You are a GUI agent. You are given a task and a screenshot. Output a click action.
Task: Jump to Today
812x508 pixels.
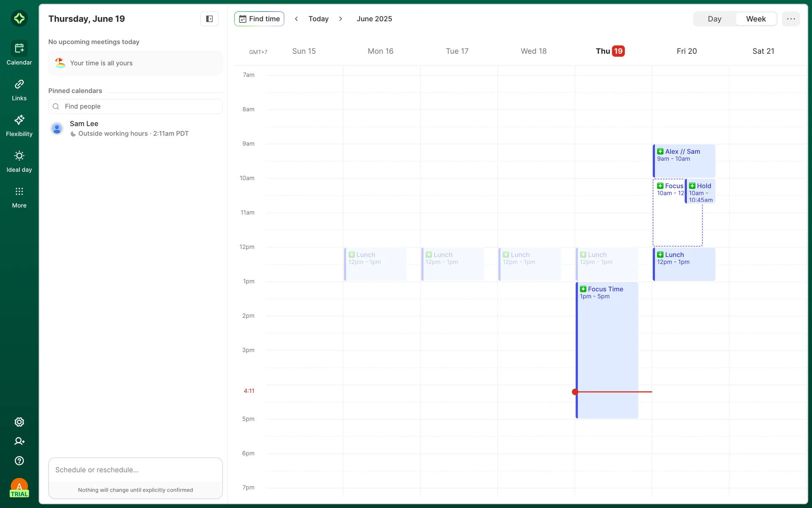coord(318,19)
